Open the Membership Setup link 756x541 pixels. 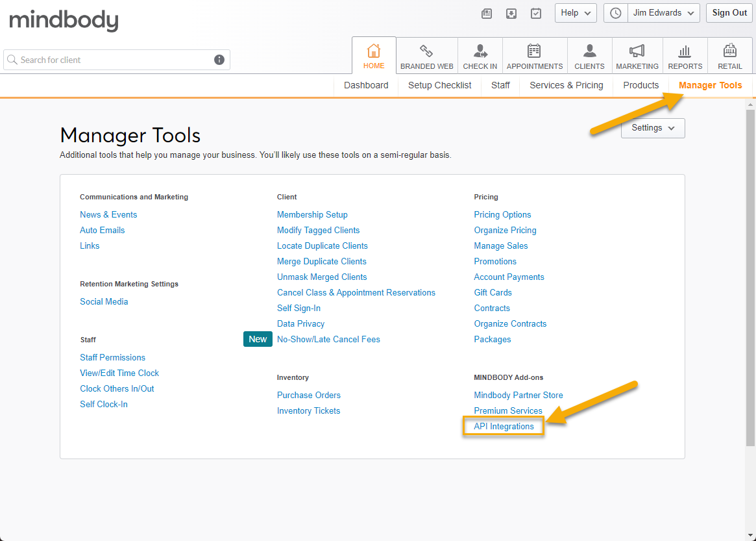click(x=312, y=215)
